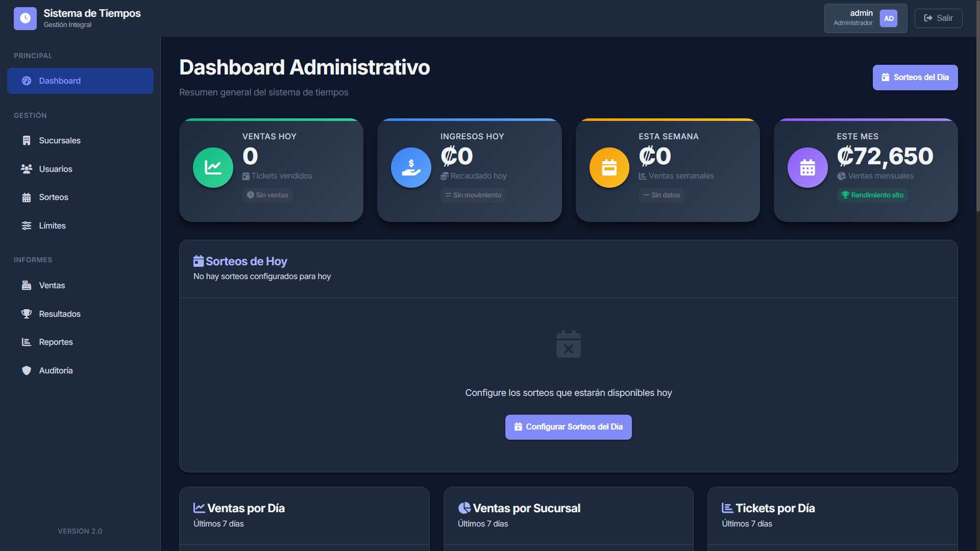This screenshot has width=980, height=551.
Task: Click the purple Este Mes calendar icon
Action: (x=807, y=167)
